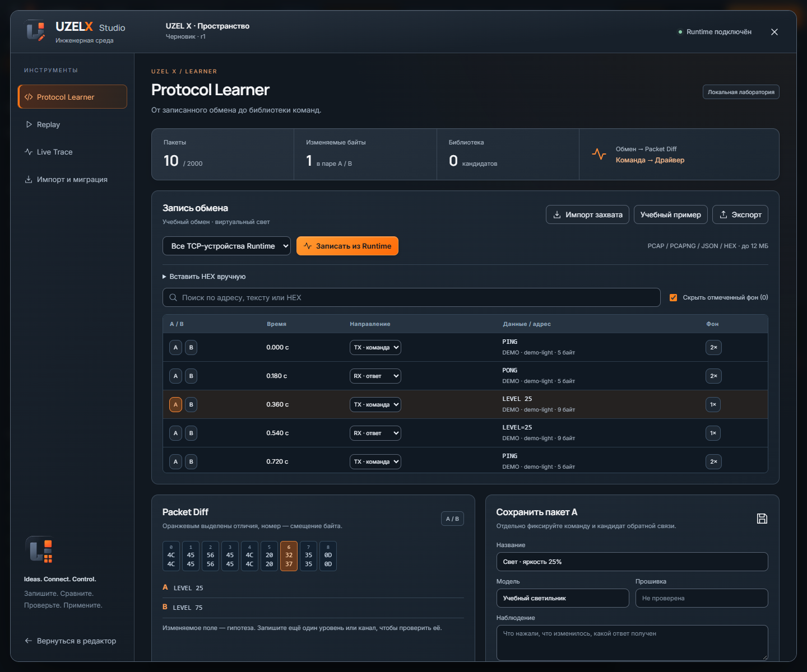This screenshot has width=807, height=672.
Task: Expand Вставить HEX вручную section
Action: click(x=204, y=277)
